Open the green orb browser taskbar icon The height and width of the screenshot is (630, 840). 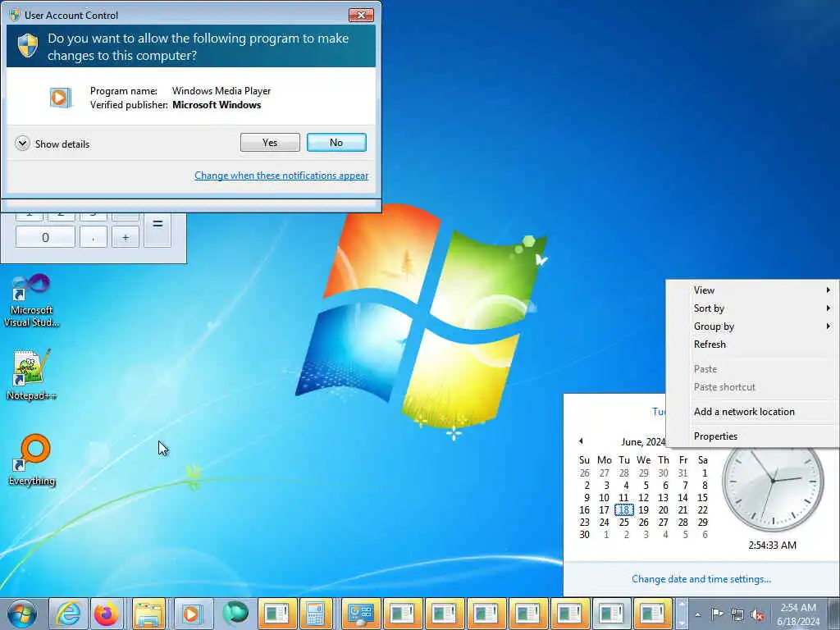tap(235, 614)
